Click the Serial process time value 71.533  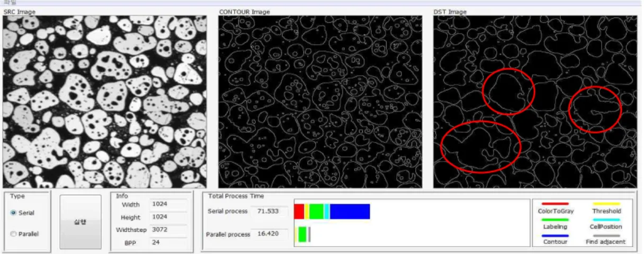(x=269, y=211)
